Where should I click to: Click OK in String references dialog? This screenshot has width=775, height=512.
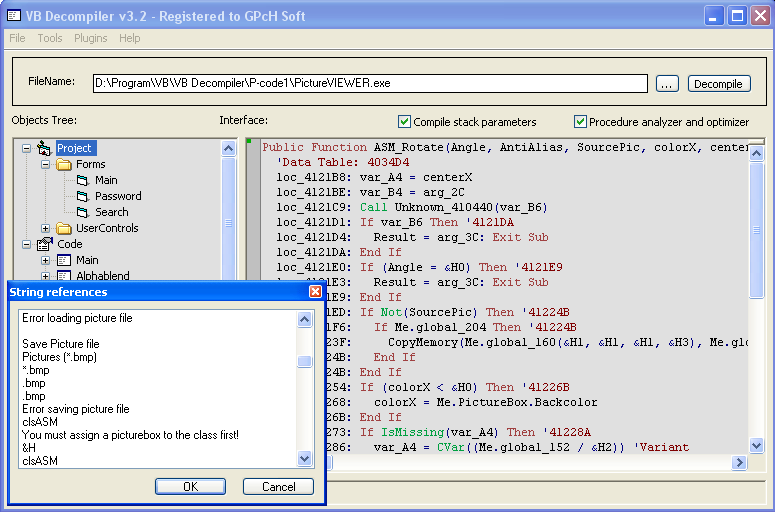click(190, 486)
